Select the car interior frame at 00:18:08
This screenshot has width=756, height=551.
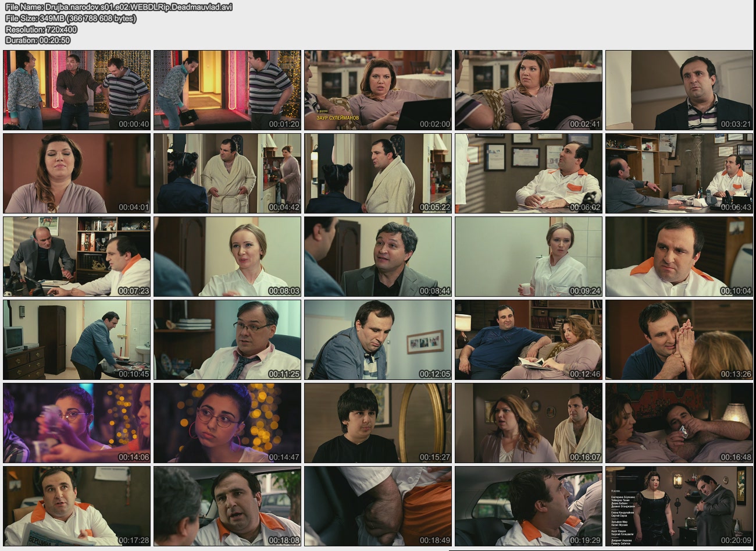(227, 506)
